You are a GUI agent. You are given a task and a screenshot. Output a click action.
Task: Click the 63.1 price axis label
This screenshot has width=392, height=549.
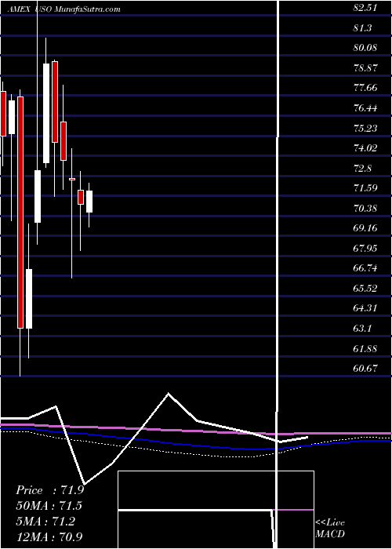tap(362, 329)
